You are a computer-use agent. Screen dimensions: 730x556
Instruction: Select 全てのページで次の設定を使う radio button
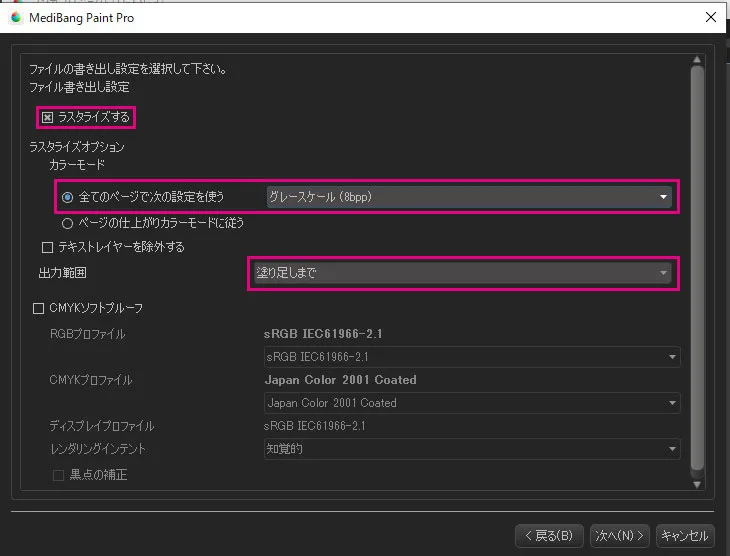pyautogui.click(x=68, y=197)
